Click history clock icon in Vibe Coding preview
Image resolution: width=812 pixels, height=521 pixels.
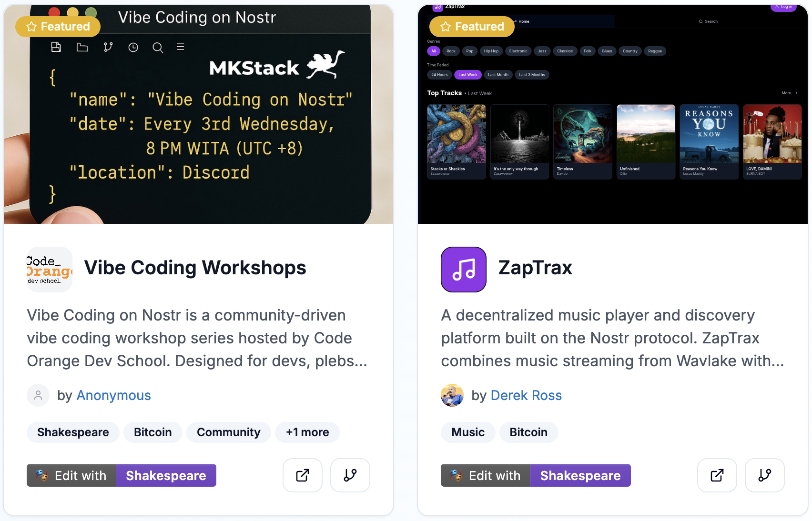pos(133,47)
